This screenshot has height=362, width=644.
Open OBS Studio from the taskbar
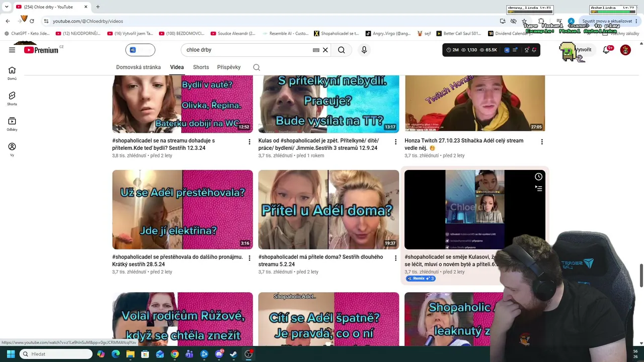[x=249, y=354]
